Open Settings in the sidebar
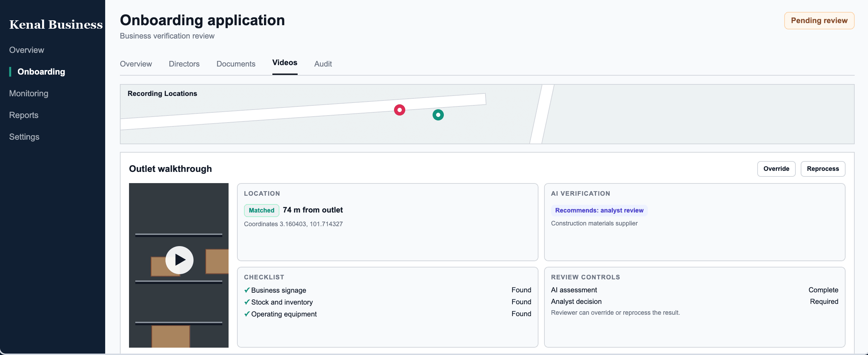 24,137
